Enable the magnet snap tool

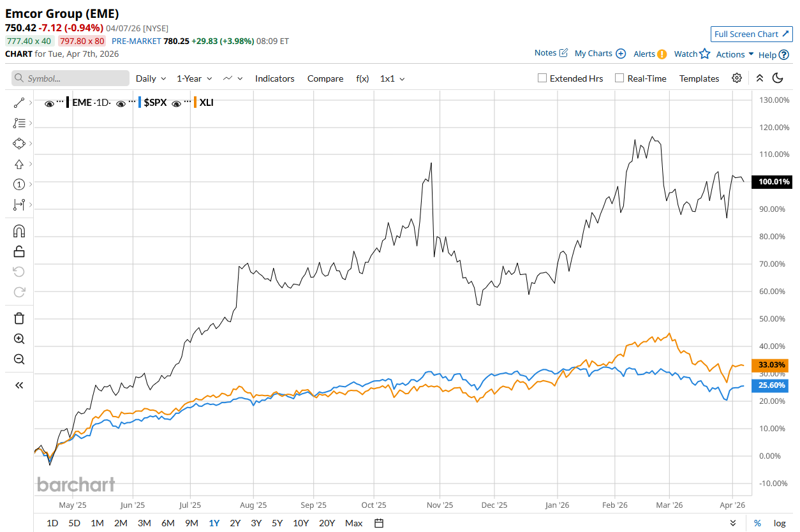(19, 231)
